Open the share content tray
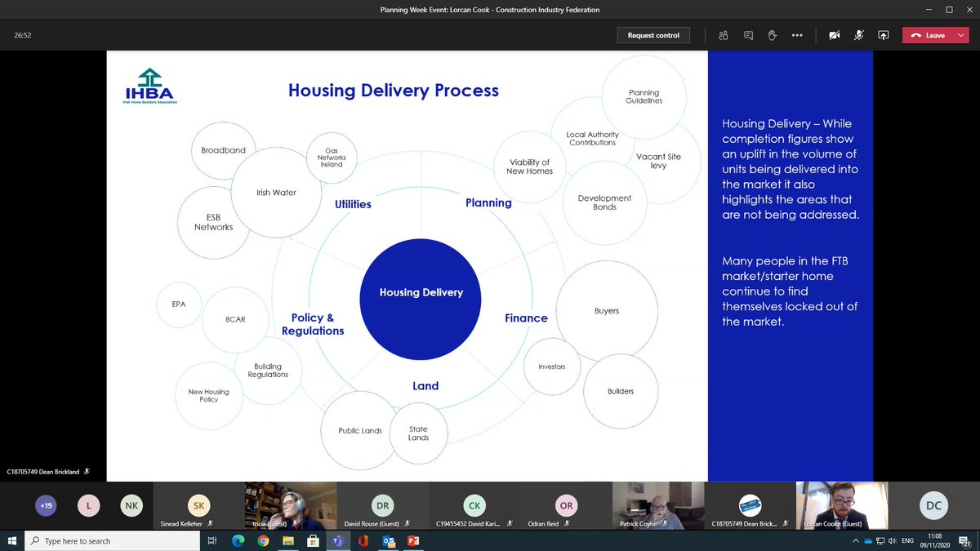Image resolution: width=980 pixels, height=551 pixels. (x=883, y=35)
